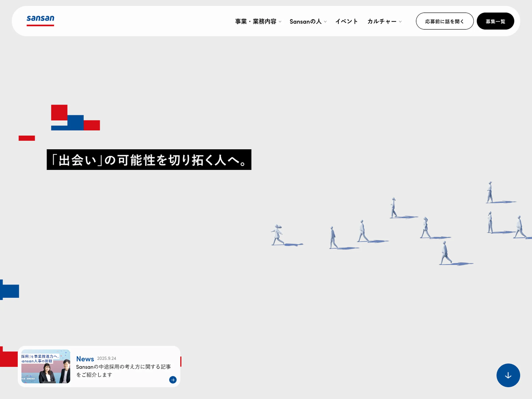Viewport: 532px width, 399px height.
Task: Click the 応募前に話を聞く button
Action: pos(444,21)
